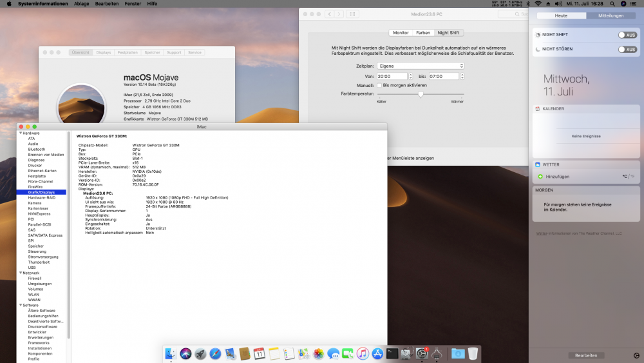Collapse the Hardware tree section
The image size is (644, 363).
click(21, 133)
